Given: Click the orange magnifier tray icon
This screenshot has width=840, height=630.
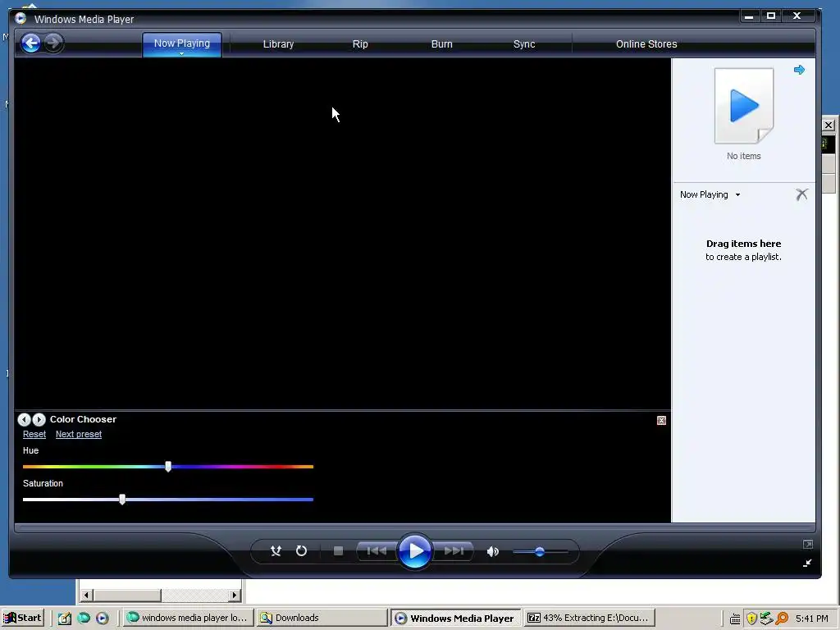Looking at the screenshot, I should (x=782, y=619).
